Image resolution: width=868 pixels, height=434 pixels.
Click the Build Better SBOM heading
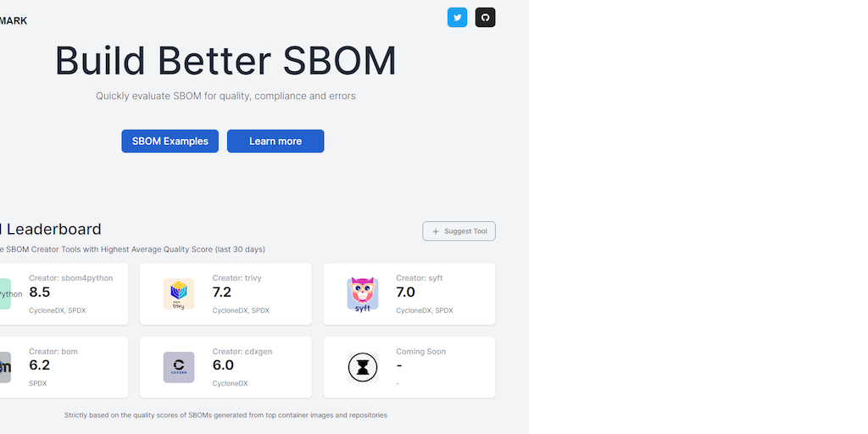click(225, 61)
